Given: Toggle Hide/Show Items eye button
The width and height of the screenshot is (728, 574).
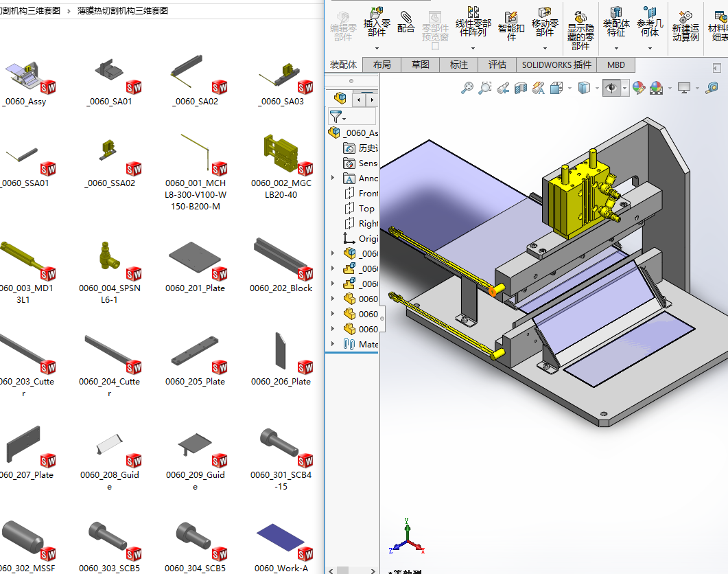Looking at the screenshot, I should (x=611, y=87).
